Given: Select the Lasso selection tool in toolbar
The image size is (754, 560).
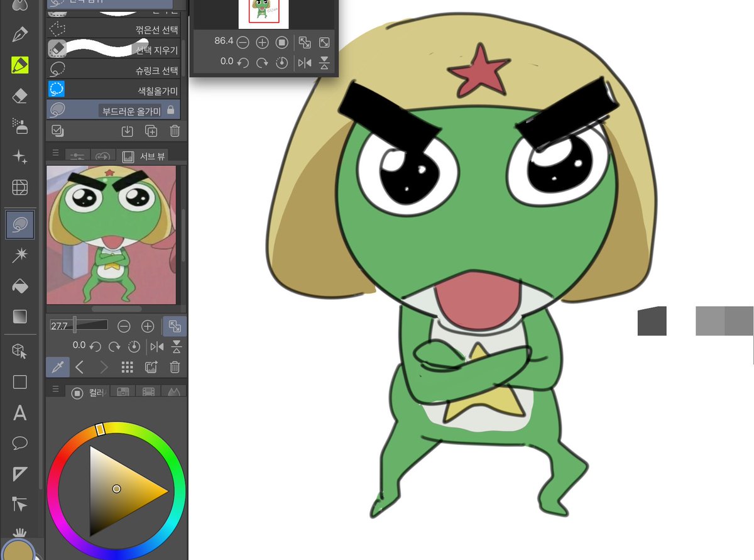Looking at the screenshot, I should [20, 224].
